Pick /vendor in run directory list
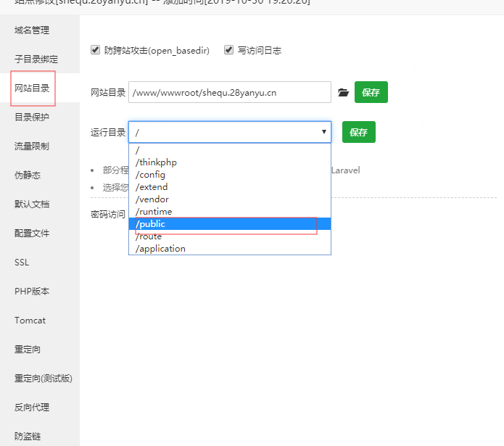The height and width of the screenshot is (446, 504). pos(230,199)
